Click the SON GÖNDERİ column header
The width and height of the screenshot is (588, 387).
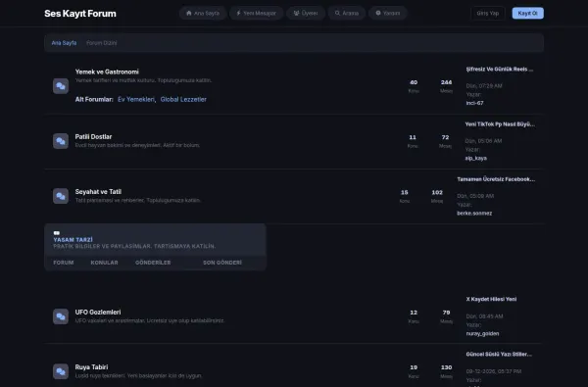(x=222, y=263)
